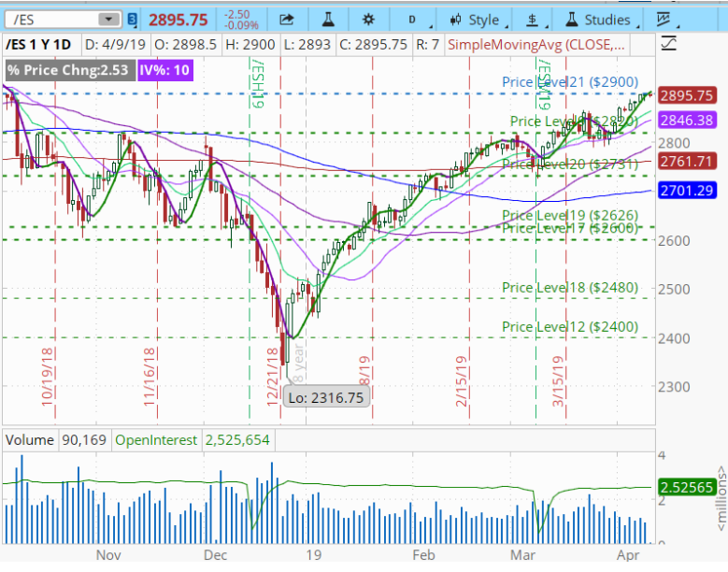Click the Price Level21 ($2900) label
This screenshot has height=572, width=728.
click(x=570, y=82)
